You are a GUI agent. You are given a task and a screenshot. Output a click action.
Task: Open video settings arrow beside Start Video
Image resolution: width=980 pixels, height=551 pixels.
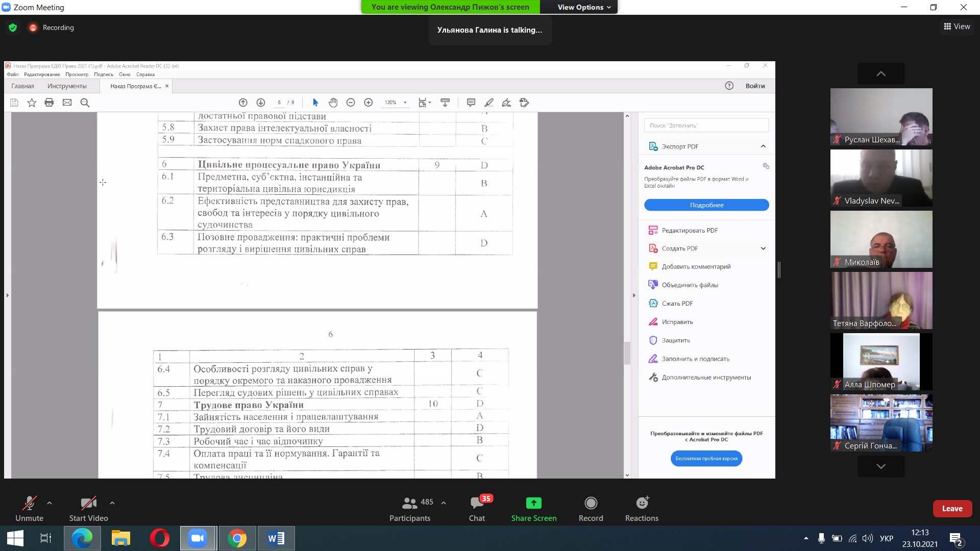(112, 503)
